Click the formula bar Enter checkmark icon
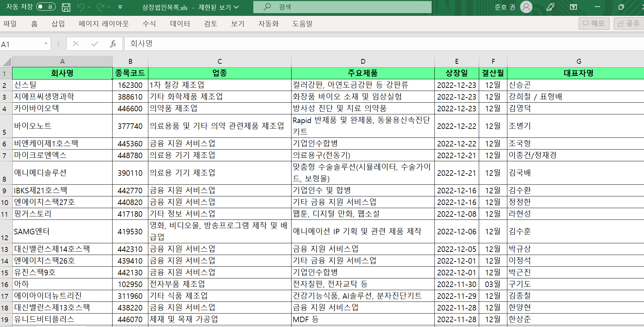Viewport: 644px width, 327px height. click(x=95, y=44)
